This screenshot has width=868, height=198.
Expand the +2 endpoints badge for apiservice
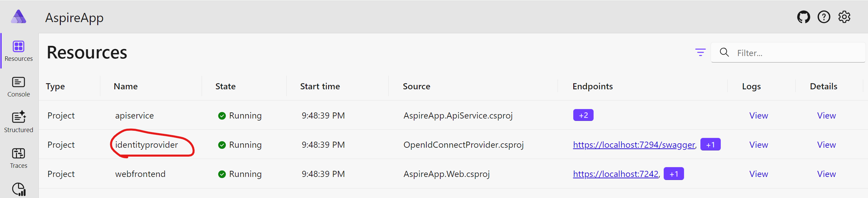583,115
